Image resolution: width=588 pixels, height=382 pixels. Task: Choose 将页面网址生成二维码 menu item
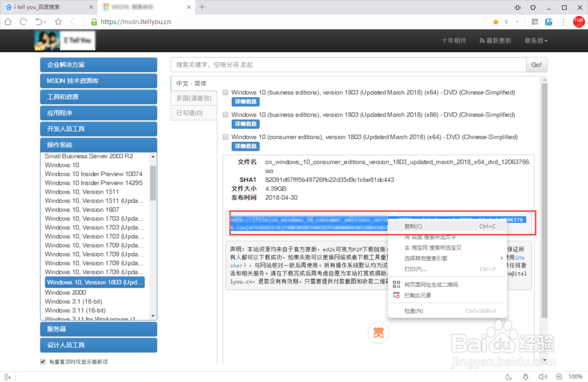coord(447,284)
